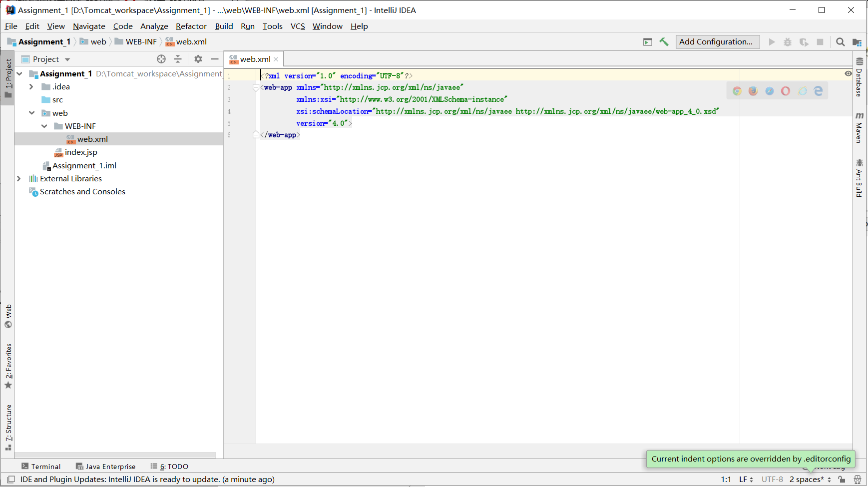Collapse All folders in the Project panel

pos(178,59)
